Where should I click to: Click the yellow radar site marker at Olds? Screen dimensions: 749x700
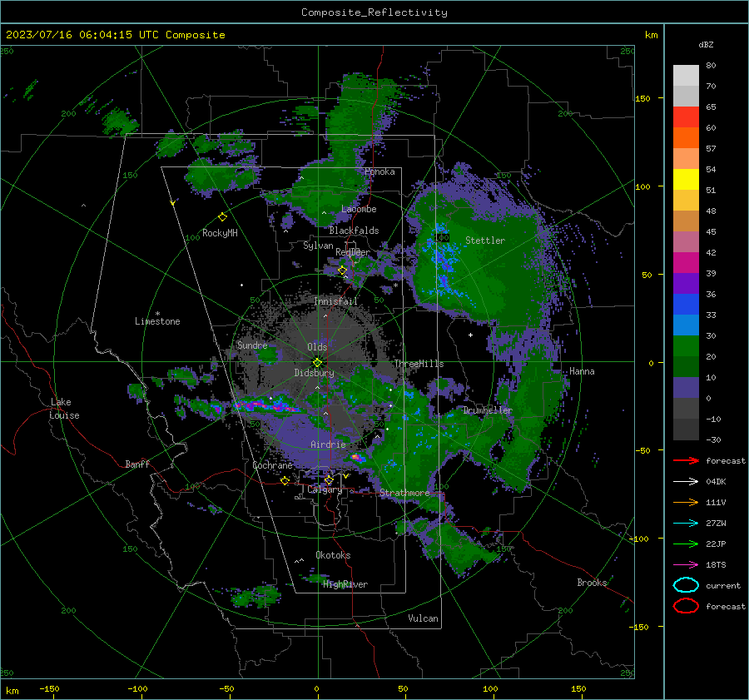click(x=317, y=363)
